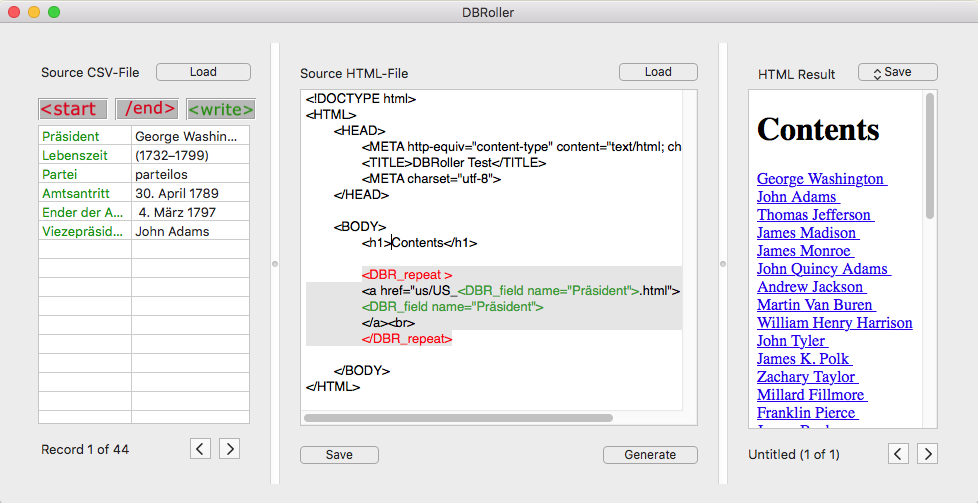Select the Präsident field name cell
This screenshot has height=503, width=978.
tap(85, 136)
